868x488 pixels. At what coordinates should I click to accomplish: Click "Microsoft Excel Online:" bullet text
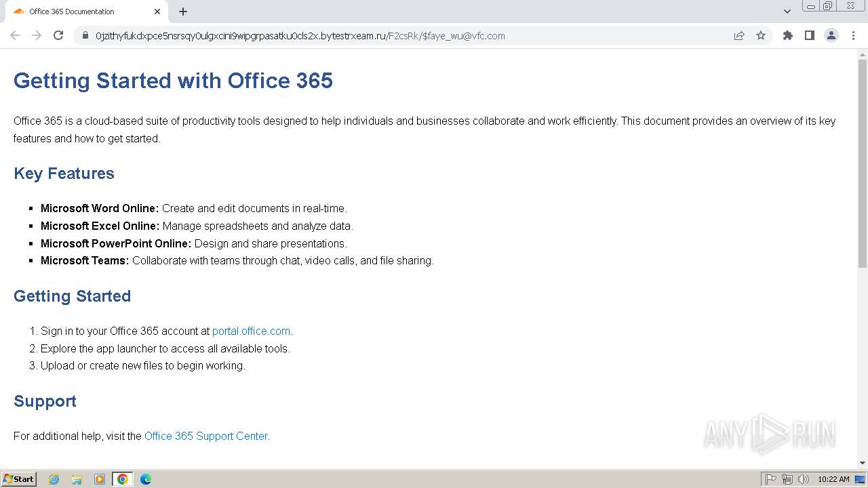click(100, 226)
